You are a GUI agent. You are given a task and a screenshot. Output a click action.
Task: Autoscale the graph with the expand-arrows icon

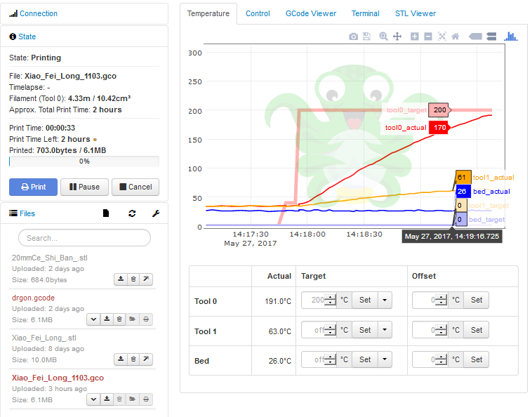pyautogui.click(x=441, y=37)
